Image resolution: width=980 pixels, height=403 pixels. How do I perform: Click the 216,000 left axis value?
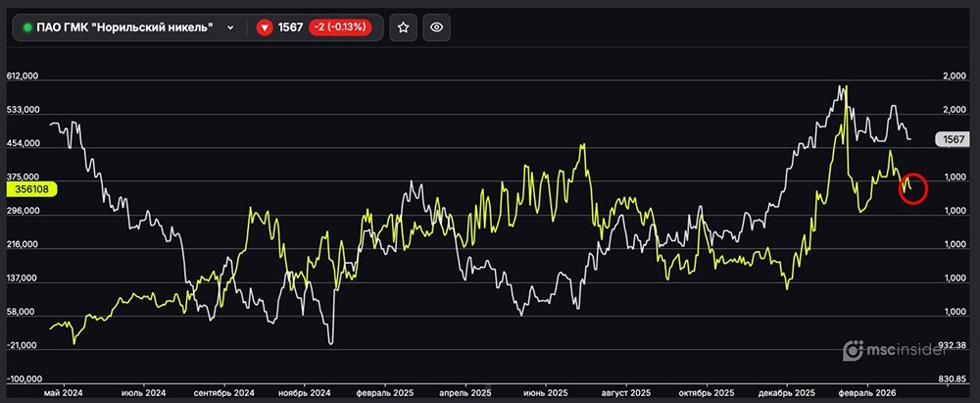point(24,245)
